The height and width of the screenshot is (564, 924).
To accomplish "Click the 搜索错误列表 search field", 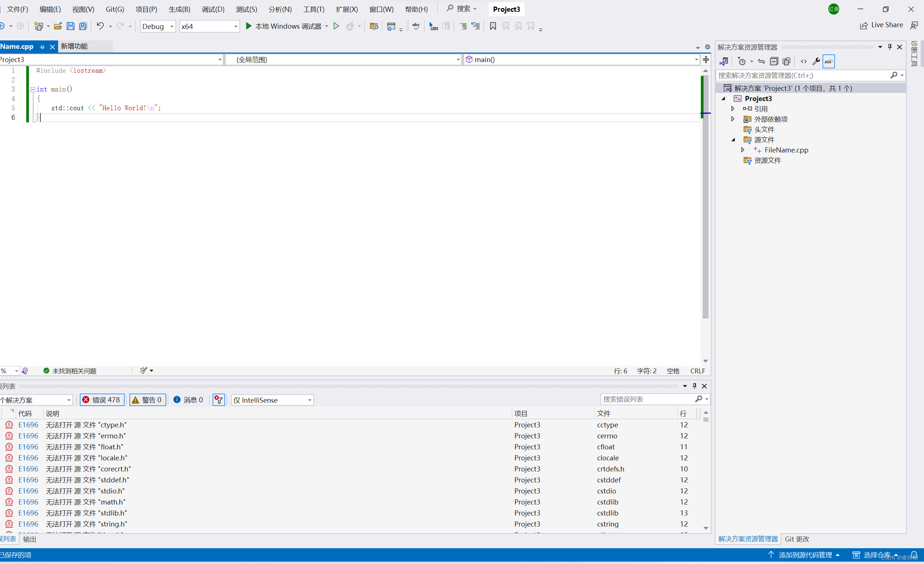I will 646,399.
